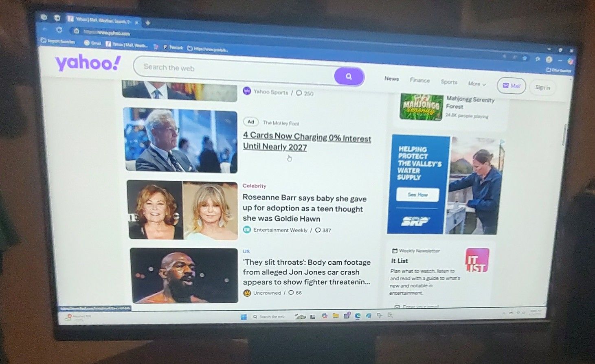The image size is (595, 364).
Task: Open the Jon Jones body cam footage article
Action: click(x=306, y=272)
